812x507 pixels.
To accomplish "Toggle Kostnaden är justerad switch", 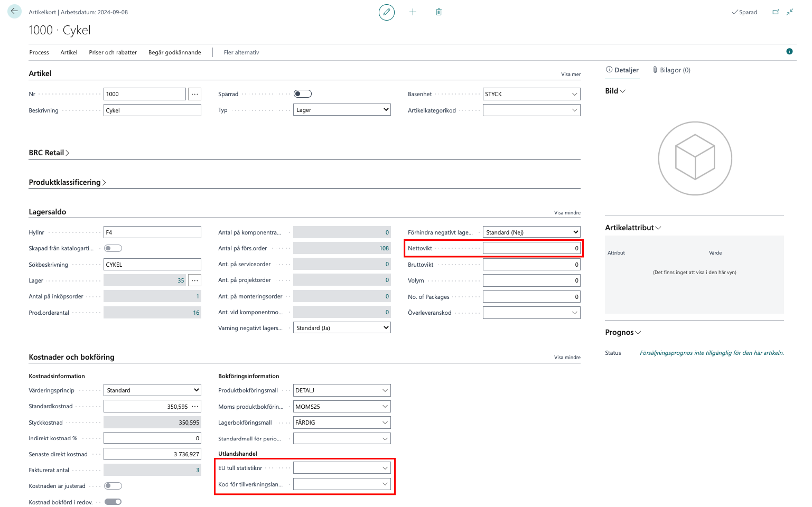I will [113, 486].
